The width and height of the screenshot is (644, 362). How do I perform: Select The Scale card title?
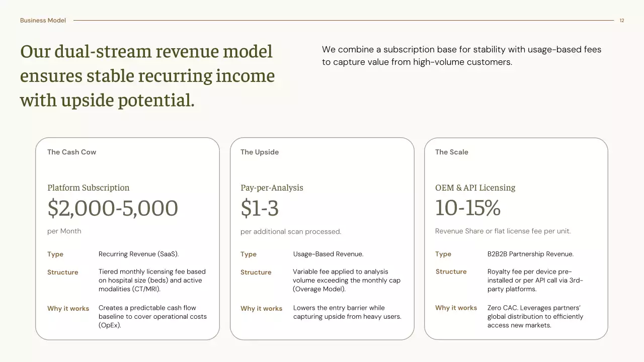coord(451,152)
